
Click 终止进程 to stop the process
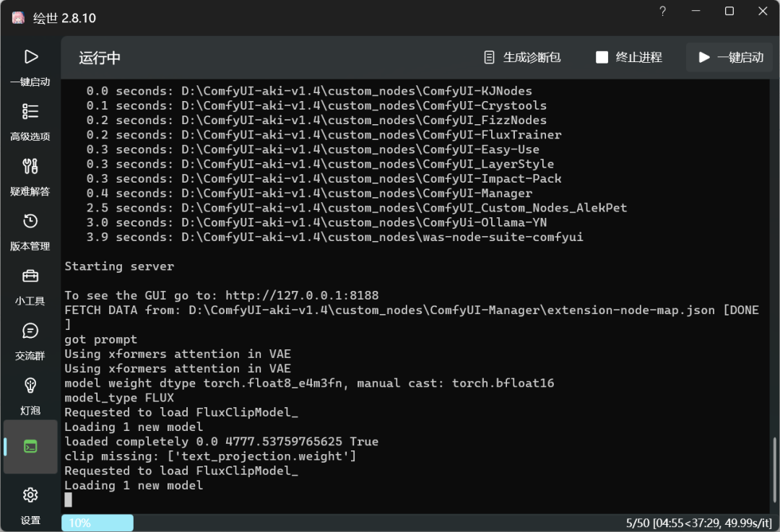(x=629, y=58)
